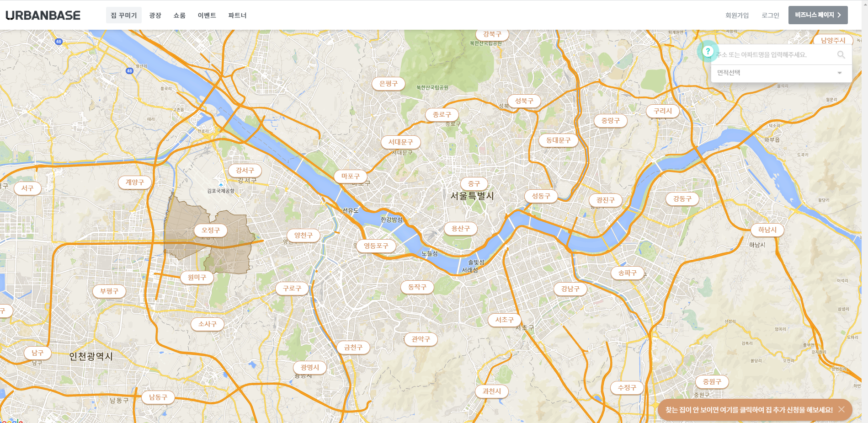Select the 성북구 district marker
The width and height of the screenshot is (868, 423).
pos(524,101)
